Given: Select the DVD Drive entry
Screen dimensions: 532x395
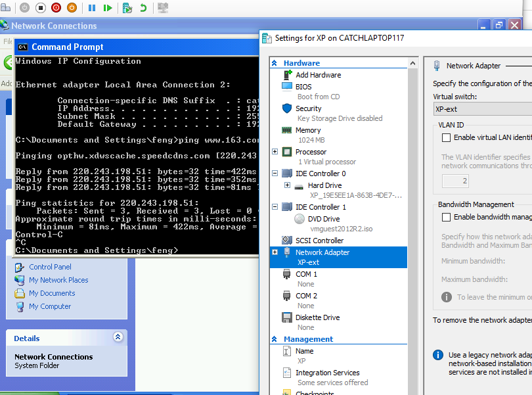Looking at the screenshot, I should point(324,218).
